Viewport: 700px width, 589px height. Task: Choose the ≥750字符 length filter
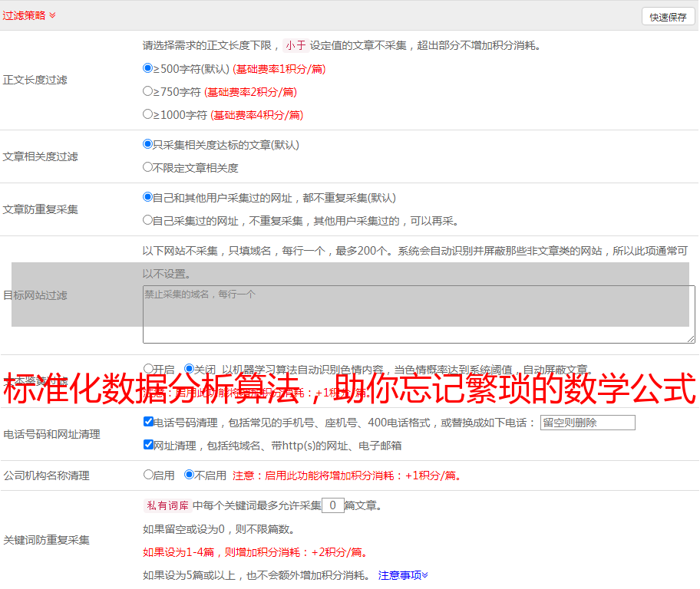click(x=148, y=91)
